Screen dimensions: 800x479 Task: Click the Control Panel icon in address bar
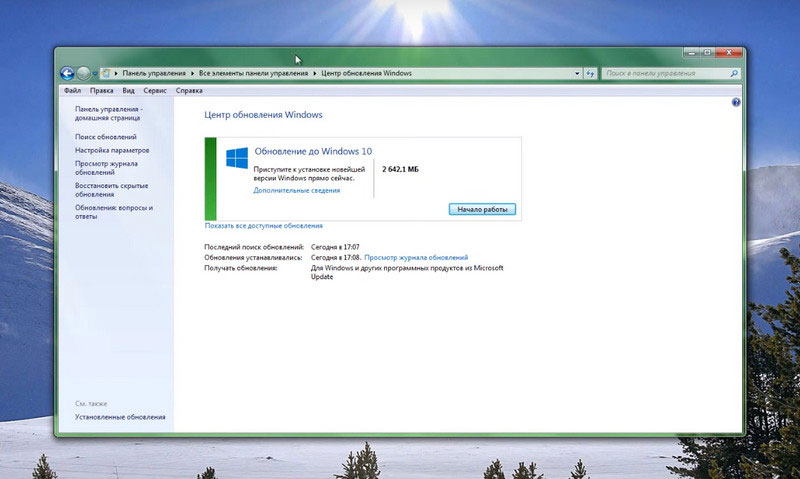[107, 73]
